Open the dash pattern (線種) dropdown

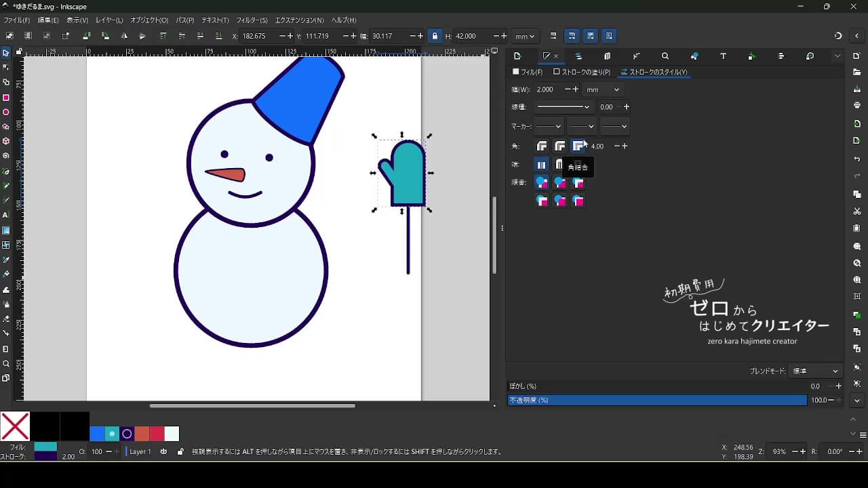pos(563,107)
